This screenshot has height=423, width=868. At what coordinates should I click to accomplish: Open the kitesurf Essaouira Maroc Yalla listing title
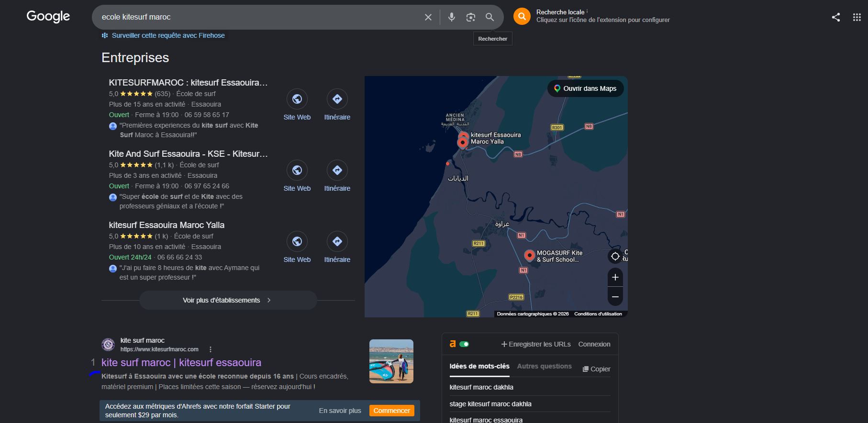tap(167, 225)
